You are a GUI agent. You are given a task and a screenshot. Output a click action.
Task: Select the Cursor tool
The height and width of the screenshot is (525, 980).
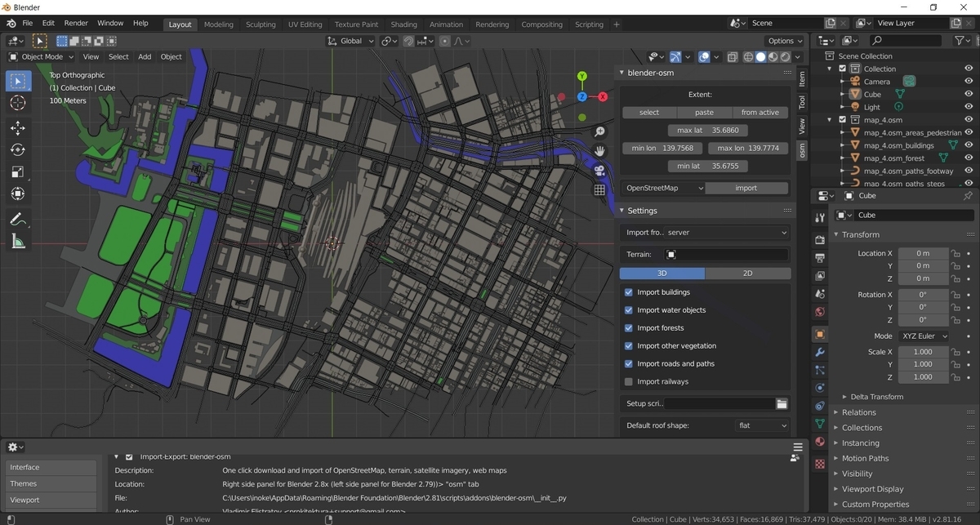(18, 103)
